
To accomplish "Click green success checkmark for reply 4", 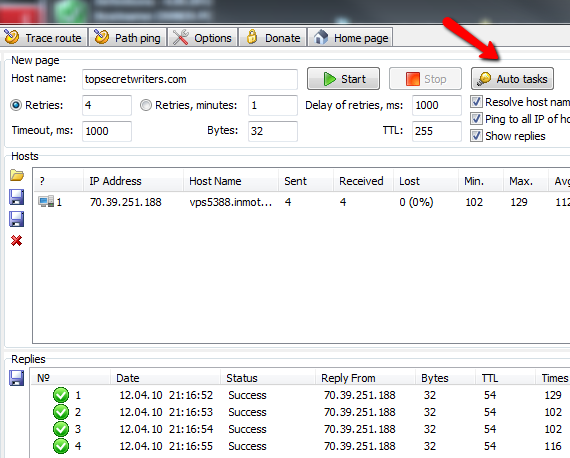I will [x=61, y=446].
